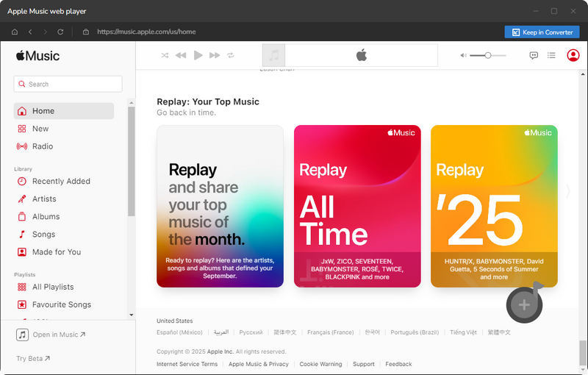Screen dimensions: 588x375
Task: Open Apple Music & Privacy link
Action: (259, 364)
